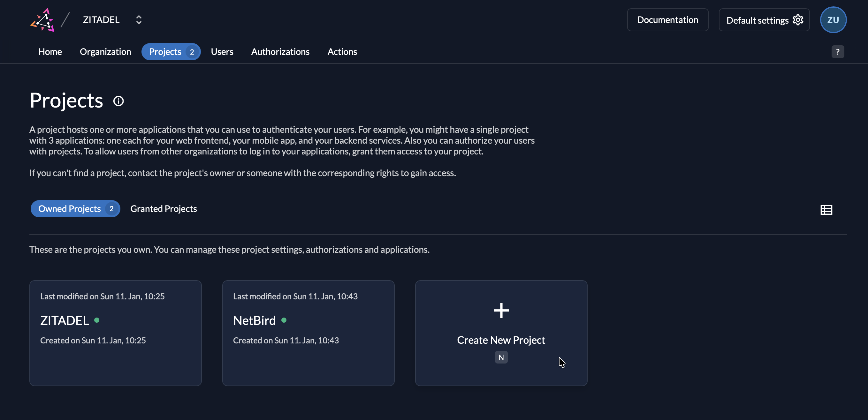Click the info icon beside Projects heading

pyautogui.click(x=118, y=101)
